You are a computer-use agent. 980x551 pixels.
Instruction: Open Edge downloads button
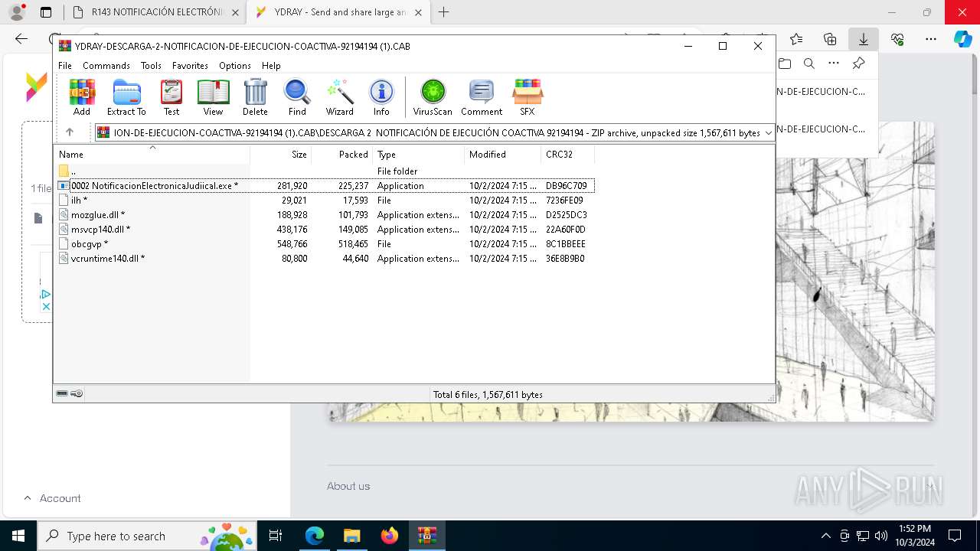pyautogui.click(x=864, y=39)
